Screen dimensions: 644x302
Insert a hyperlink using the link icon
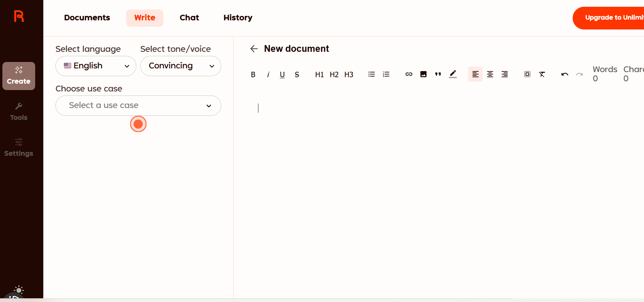409,74
